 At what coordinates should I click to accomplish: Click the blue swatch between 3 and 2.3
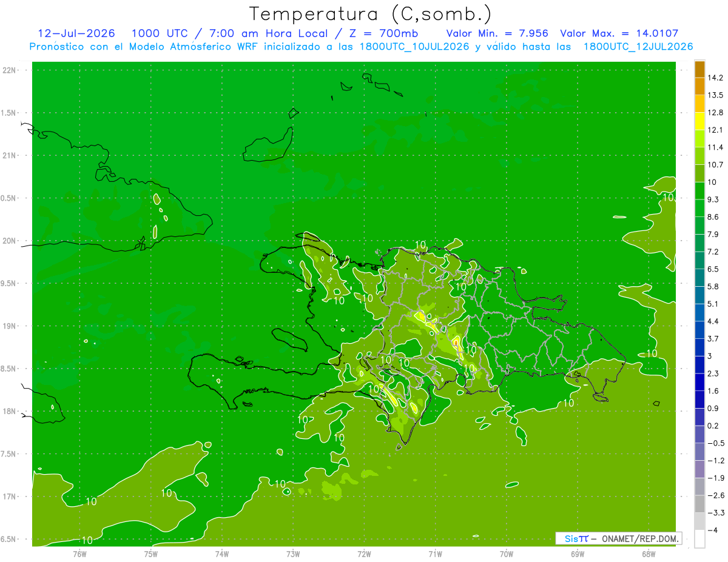(x=699, y=364)
